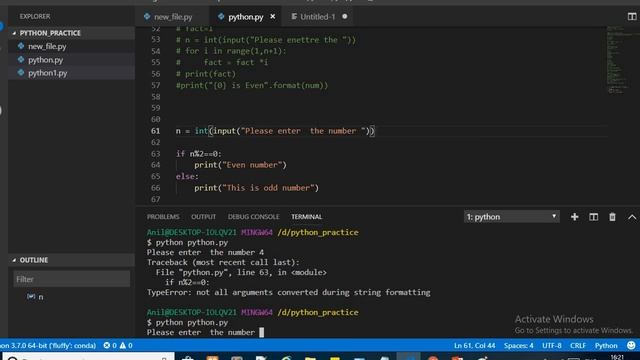Click the TypeError message in terminal
The image size is (640, 360).
point(288,292)
